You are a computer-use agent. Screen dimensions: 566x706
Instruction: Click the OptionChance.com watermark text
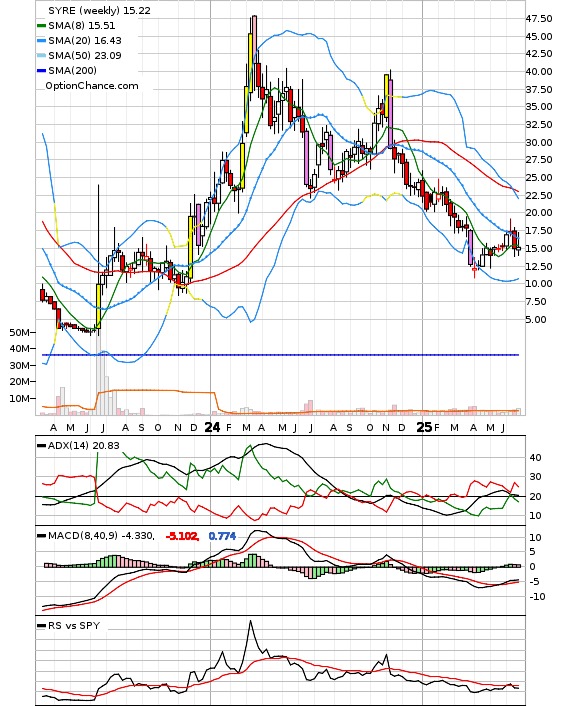click(92, 86)
